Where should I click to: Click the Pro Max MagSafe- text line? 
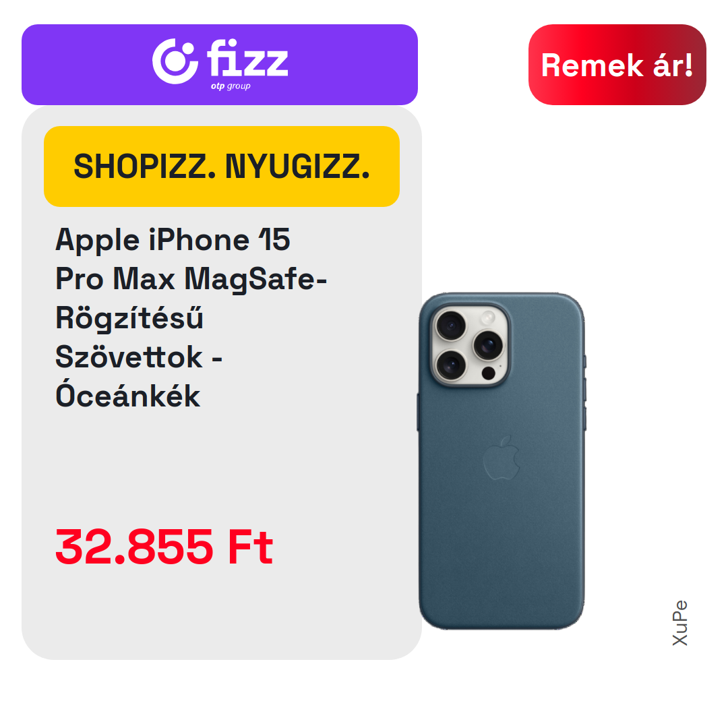[x=191, y=279]
